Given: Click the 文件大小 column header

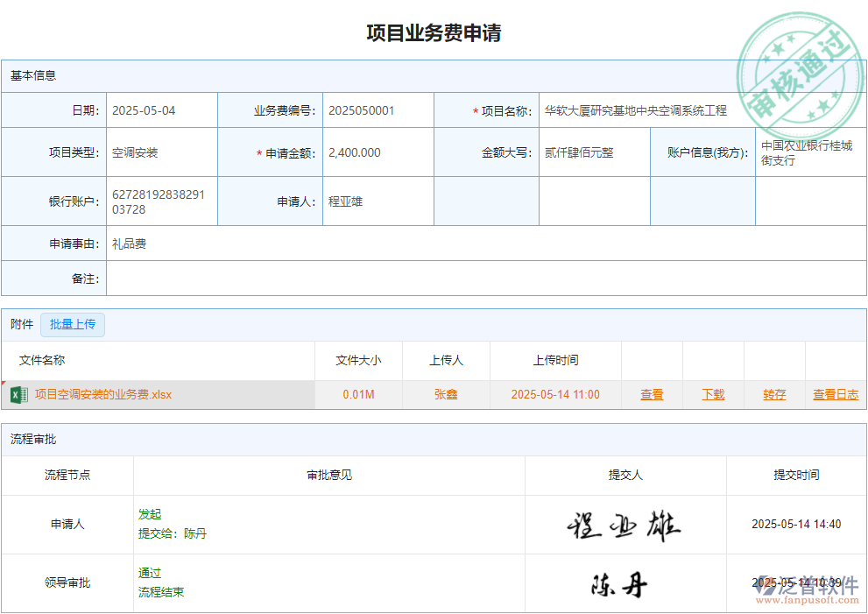Looking at the screenshot, I should tap(357, 360).
